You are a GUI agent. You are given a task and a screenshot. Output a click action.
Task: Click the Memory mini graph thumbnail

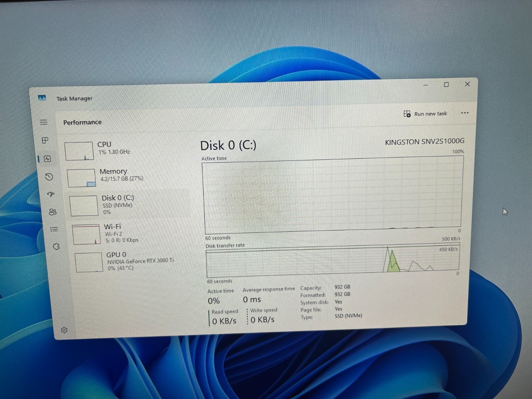pyautogui.click(x=81, y=178)
